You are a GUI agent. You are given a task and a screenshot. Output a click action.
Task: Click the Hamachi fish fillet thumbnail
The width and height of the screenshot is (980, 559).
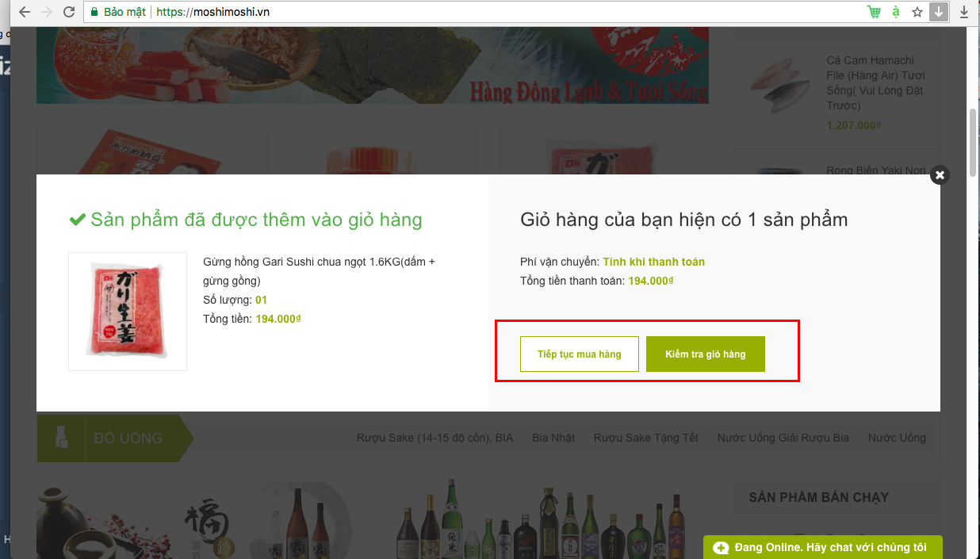(780, 86)
